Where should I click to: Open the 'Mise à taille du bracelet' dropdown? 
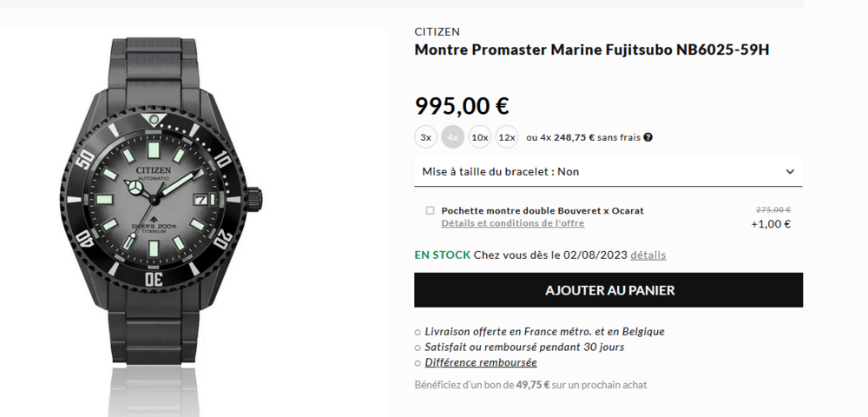coord(608,172)
